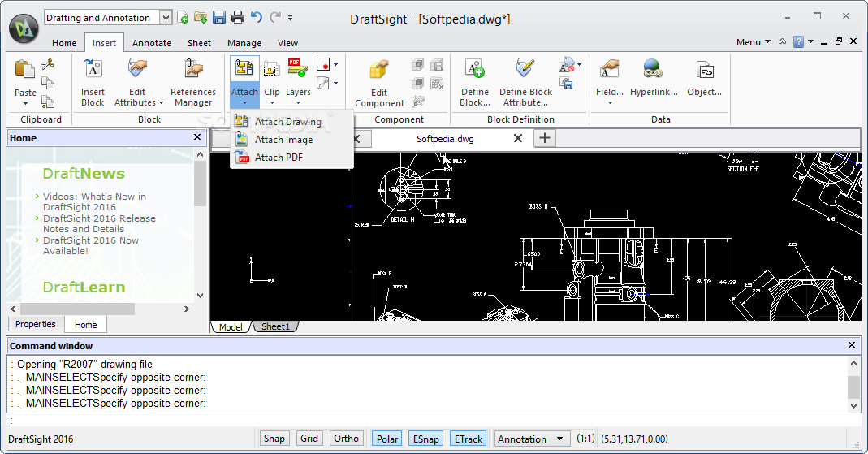Click the Attach references icon
The width and height of the screenshot is (868, 454).
click(244, 69)
